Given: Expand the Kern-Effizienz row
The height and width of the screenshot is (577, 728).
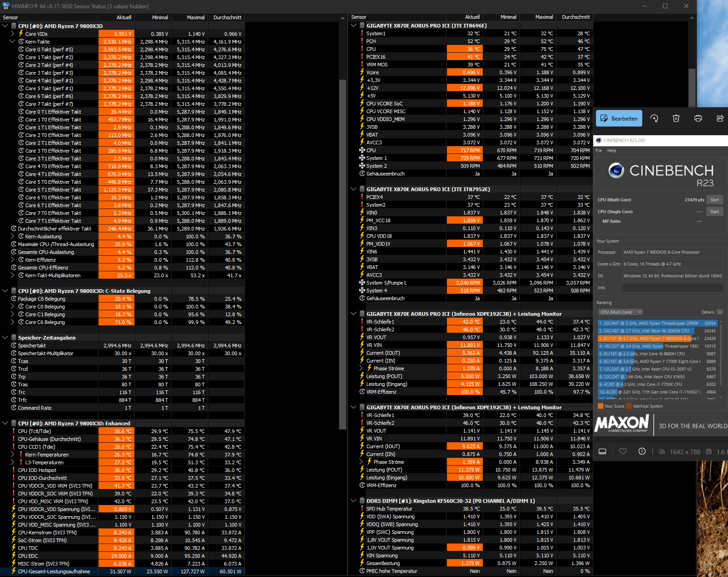Looking at the screenshot, I should pos(12,260).
